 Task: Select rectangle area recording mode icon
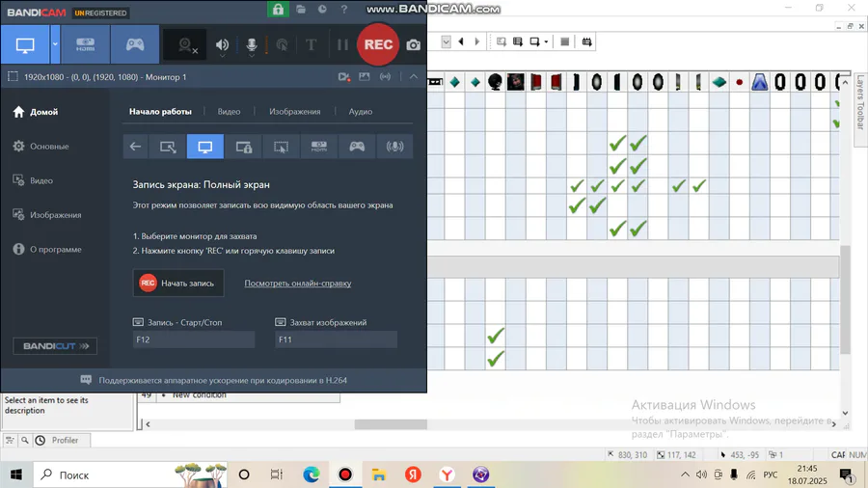168,147
